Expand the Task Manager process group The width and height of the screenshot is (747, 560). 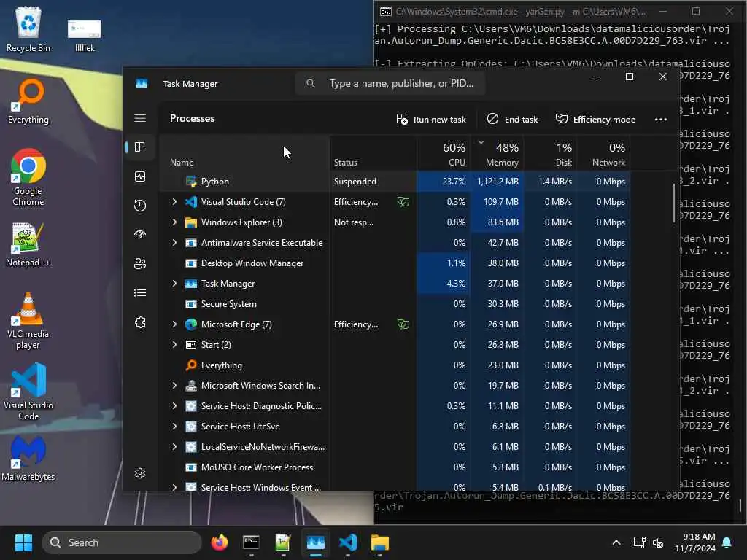click(x=174, y=284)
